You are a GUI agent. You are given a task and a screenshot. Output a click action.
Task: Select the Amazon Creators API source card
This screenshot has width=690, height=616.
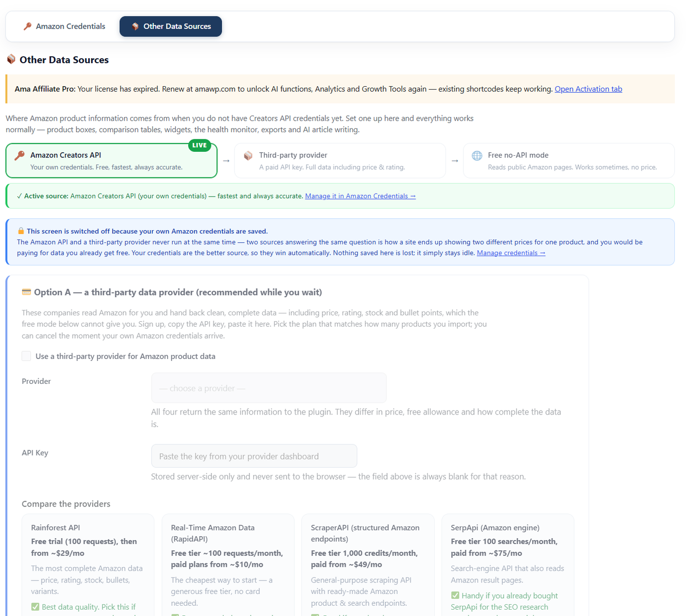coord(111,161)
